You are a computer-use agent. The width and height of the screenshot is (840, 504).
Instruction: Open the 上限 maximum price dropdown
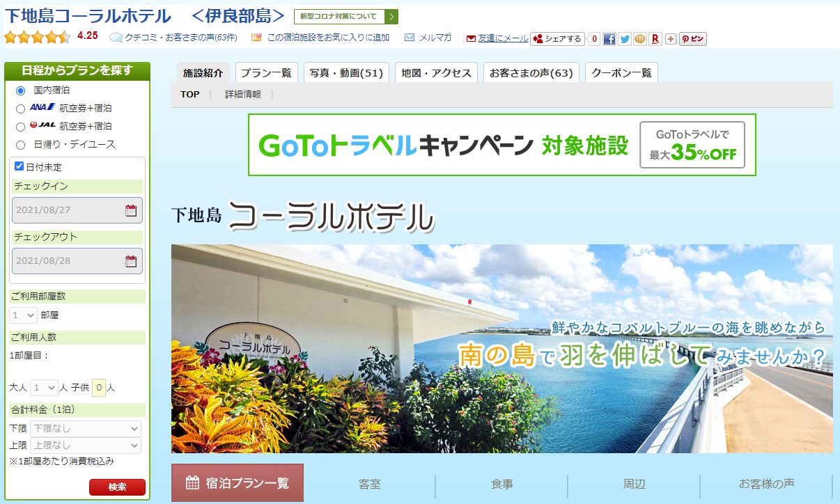(x=86, y=446)
